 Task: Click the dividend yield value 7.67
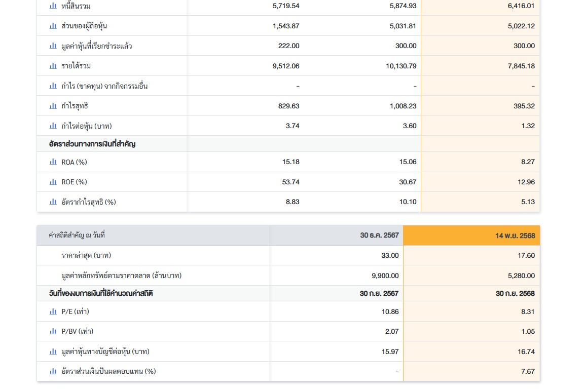(528, 371)
